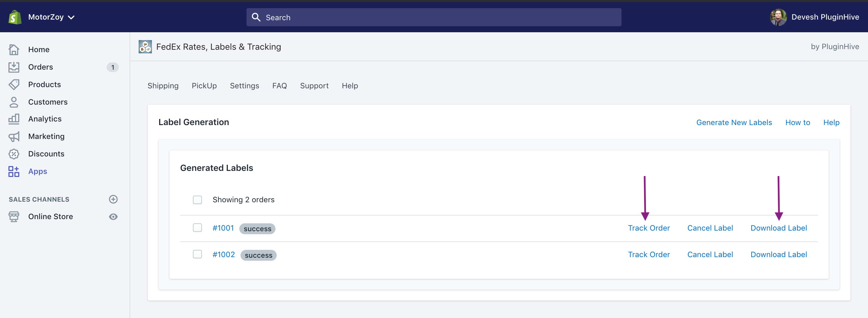Click the How to link
This screenshot has width=868, height=318.
tap(797, 123)
